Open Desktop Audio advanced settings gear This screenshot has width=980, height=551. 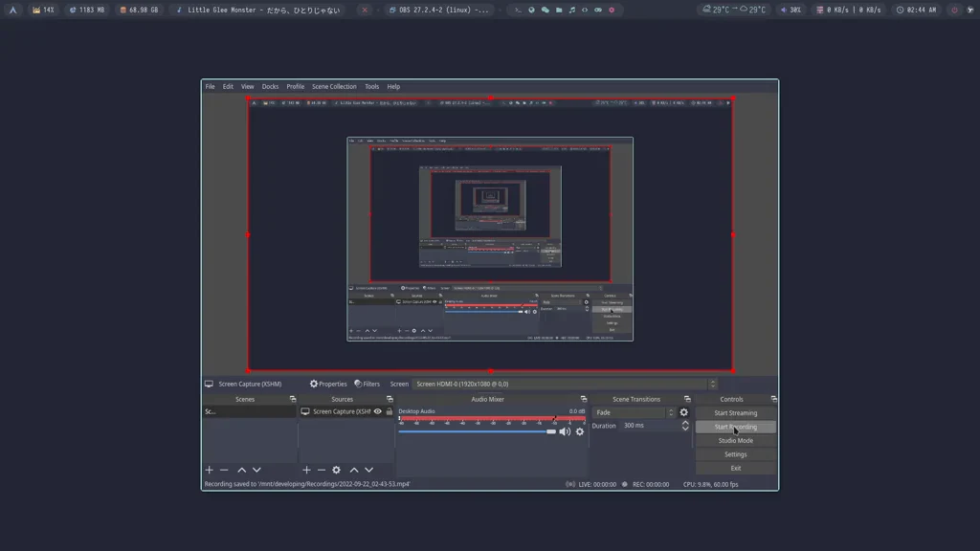click(581, 432)
